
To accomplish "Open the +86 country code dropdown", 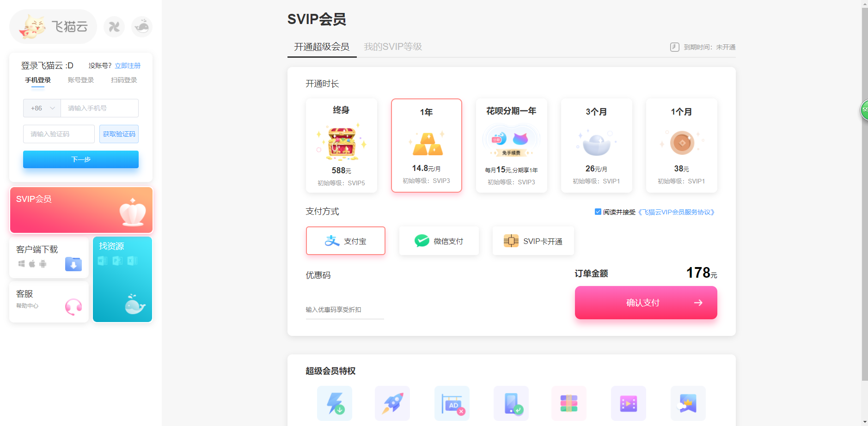I will pyautogui.click(x=42, y=108).
